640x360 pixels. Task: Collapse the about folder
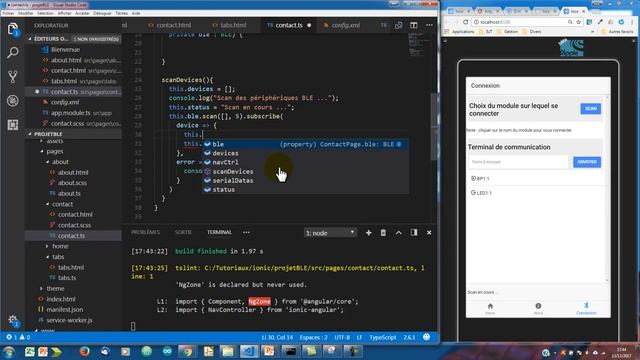point(60,162)
